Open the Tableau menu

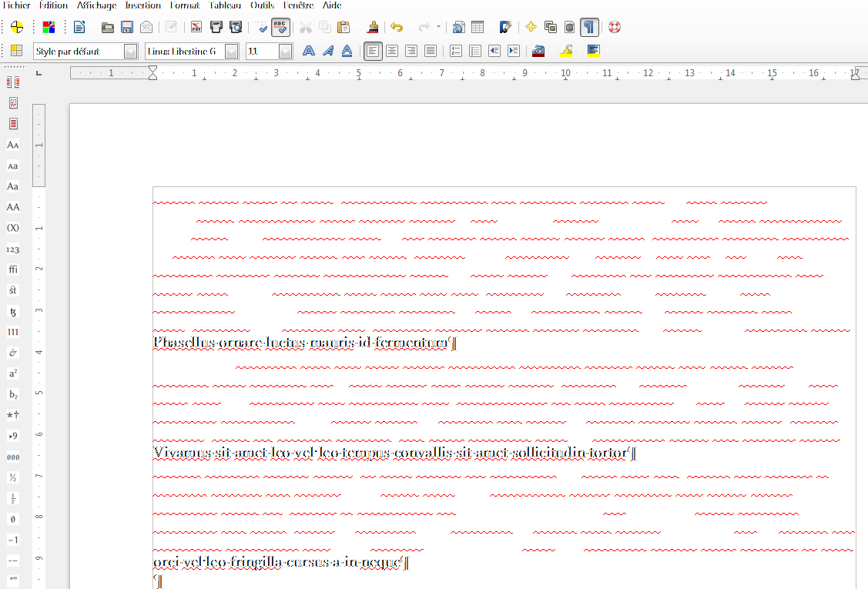click(224, 5)
